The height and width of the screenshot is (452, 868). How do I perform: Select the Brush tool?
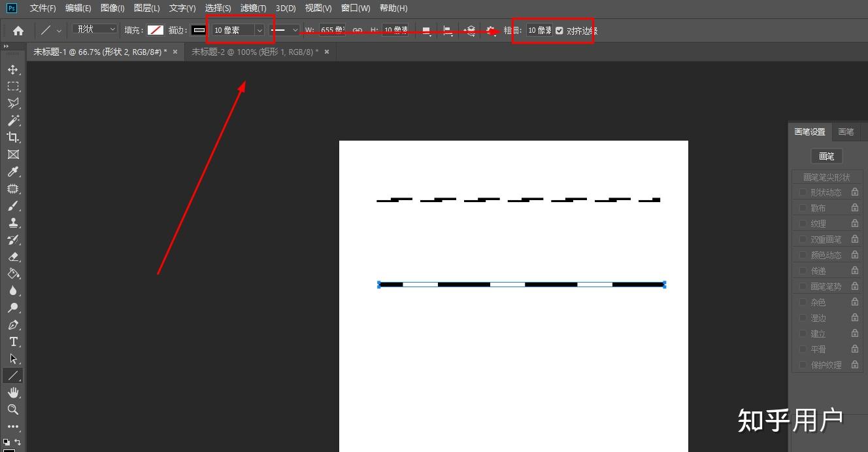coord(12,205)
